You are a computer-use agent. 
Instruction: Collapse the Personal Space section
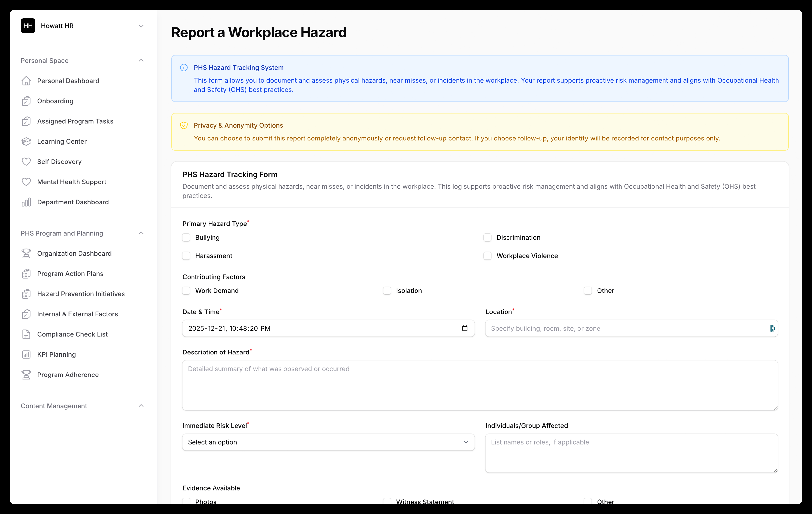141,60
